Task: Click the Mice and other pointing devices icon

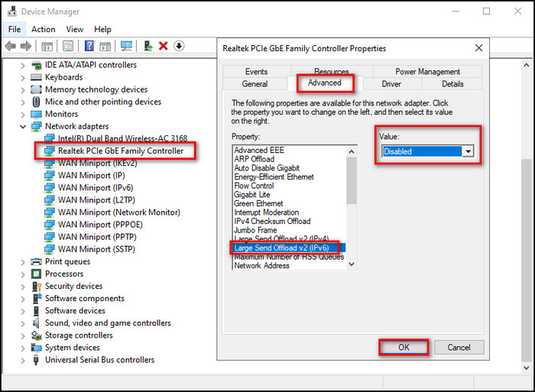Action: click(x=36, y=102)
